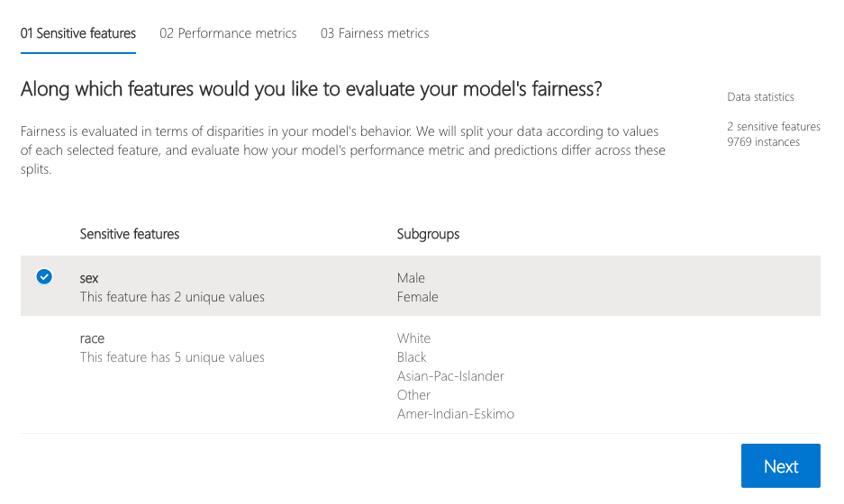Click 'This feature has 5 unique values' text
The height and width of the screenshot is (504, 844).
[x=172, y=357]
